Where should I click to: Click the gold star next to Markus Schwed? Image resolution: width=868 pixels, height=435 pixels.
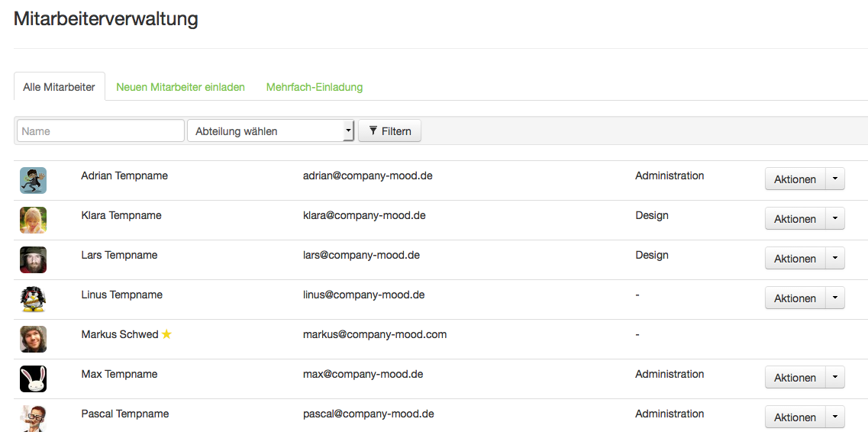click(x=166, y=334)
